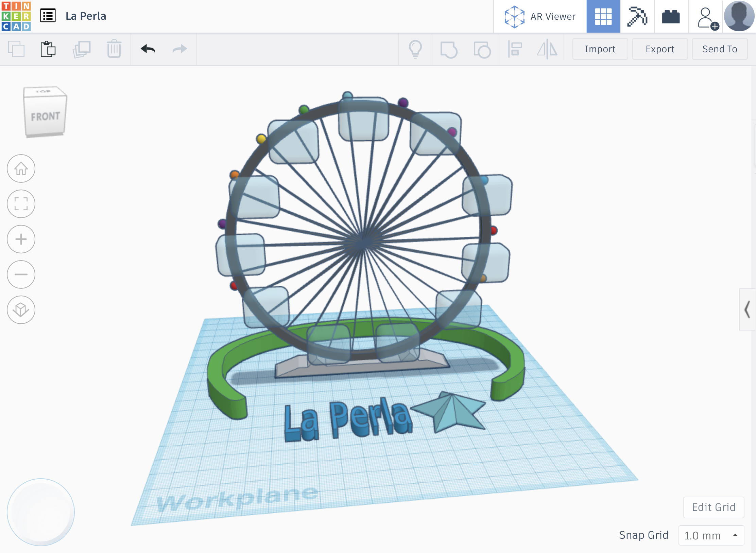Click the Paste clipboard icon
This screenshot has height=553, width=756.
[48, 49]
